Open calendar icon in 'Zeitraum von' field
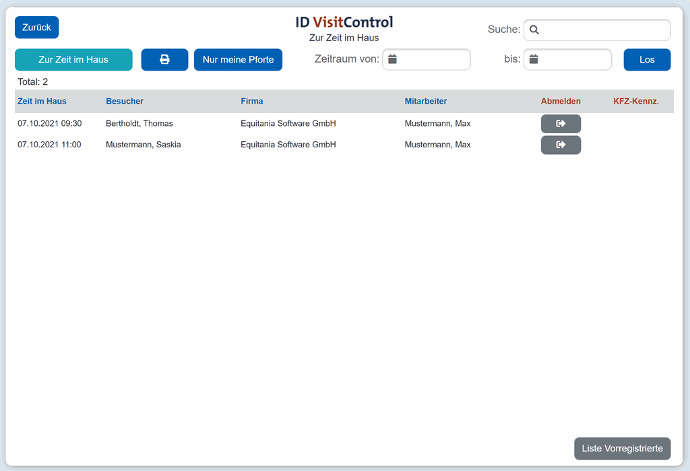Image resolution: width=690 pixels, height=471 pixels. coord(393,60)
